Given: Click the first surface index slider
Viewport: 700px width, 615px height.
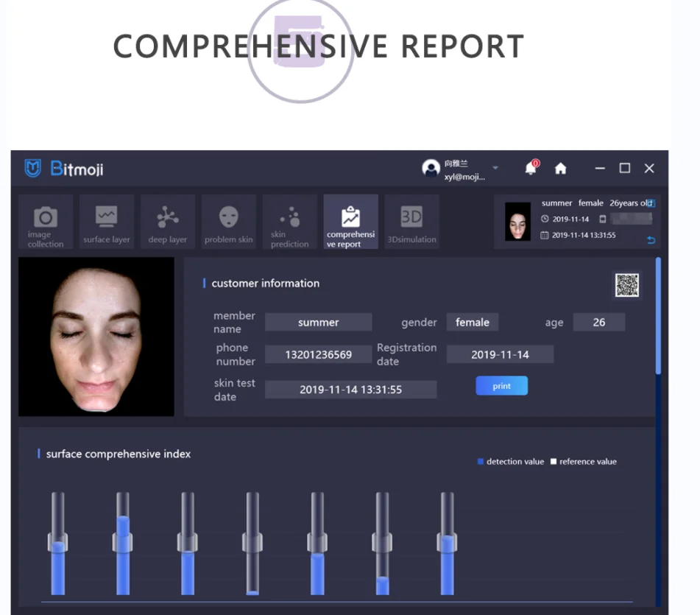Looking at the screenshot, I should [x=58, y=544].
